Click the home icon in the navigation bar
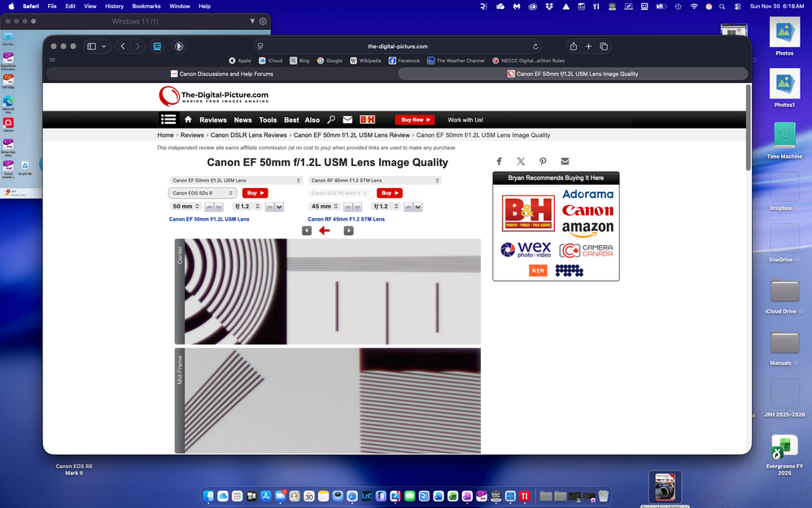This screenshot has width=812, height=508. (187, 119)
